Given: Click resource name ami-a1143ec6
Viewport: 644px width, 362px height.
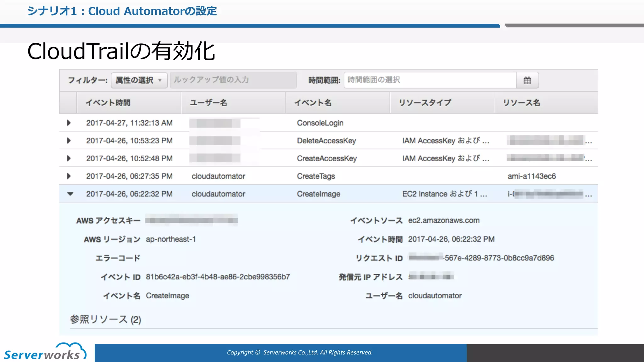Looking at the screenshot, I should pos(532,176).
